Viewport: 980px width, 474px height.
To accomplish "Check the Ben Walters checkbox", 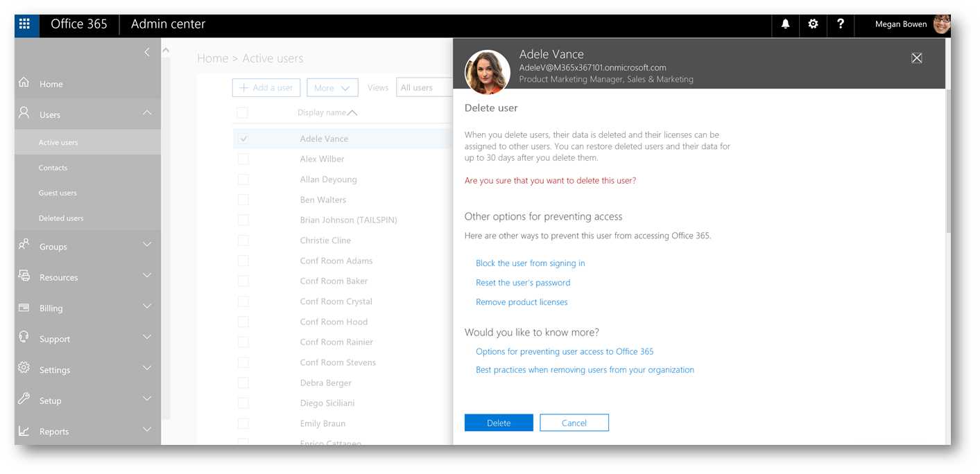I will 243,200.
